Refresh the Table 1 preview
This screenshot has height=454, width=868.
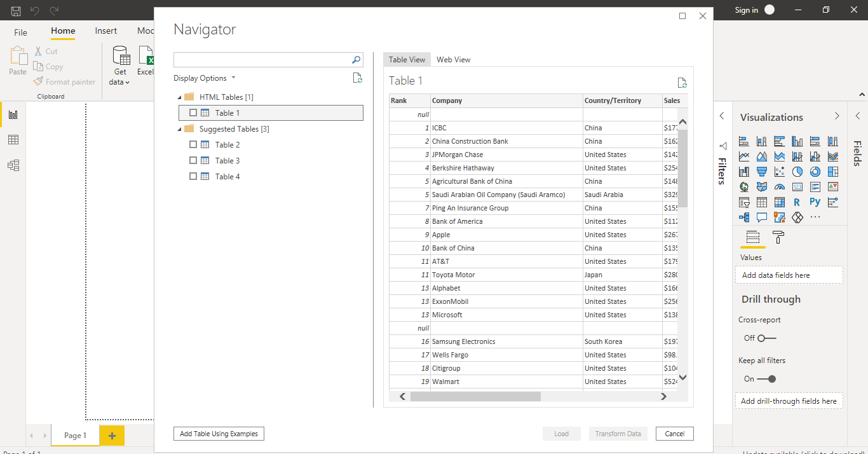tap(682, 83)
